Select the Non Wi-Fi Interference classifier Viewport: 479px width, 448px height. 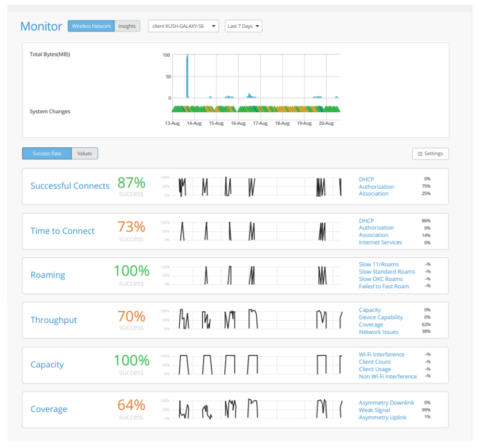[388, 377]
